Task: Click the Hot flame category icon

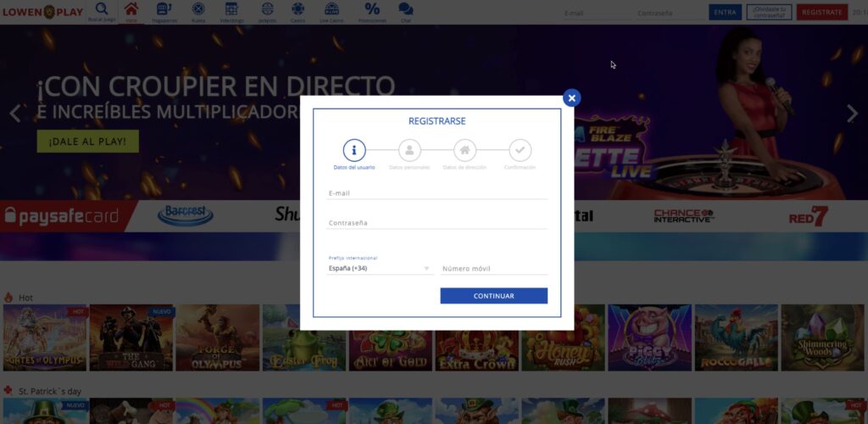Action: (x=8, y=298)
